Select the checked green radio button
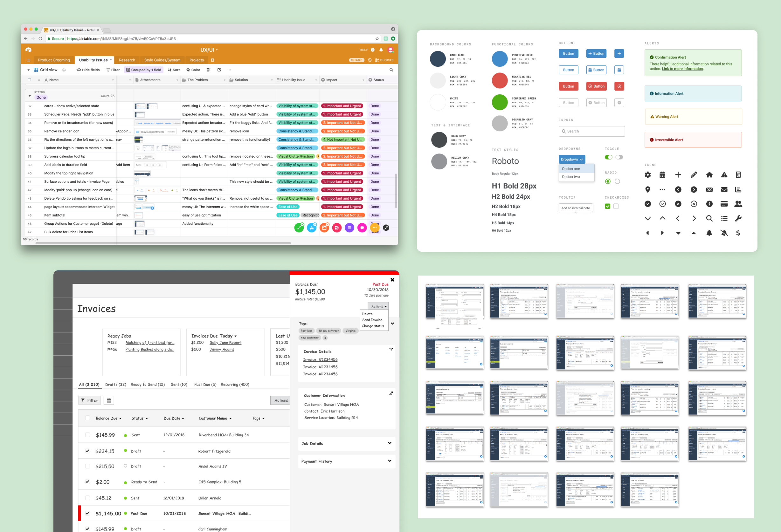Viewport: 781px width, 532px height. click(608, 181)
